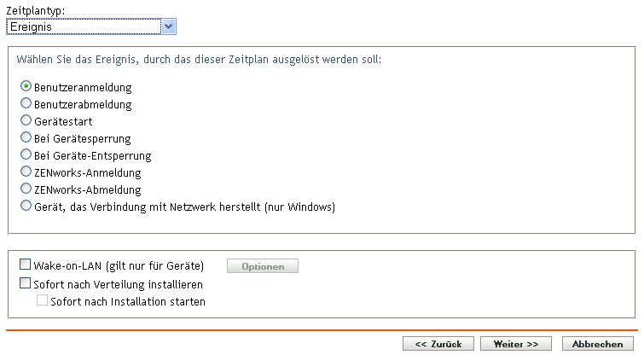Click the Optionen button
The image size is (644, 355).
coord(263,266)
